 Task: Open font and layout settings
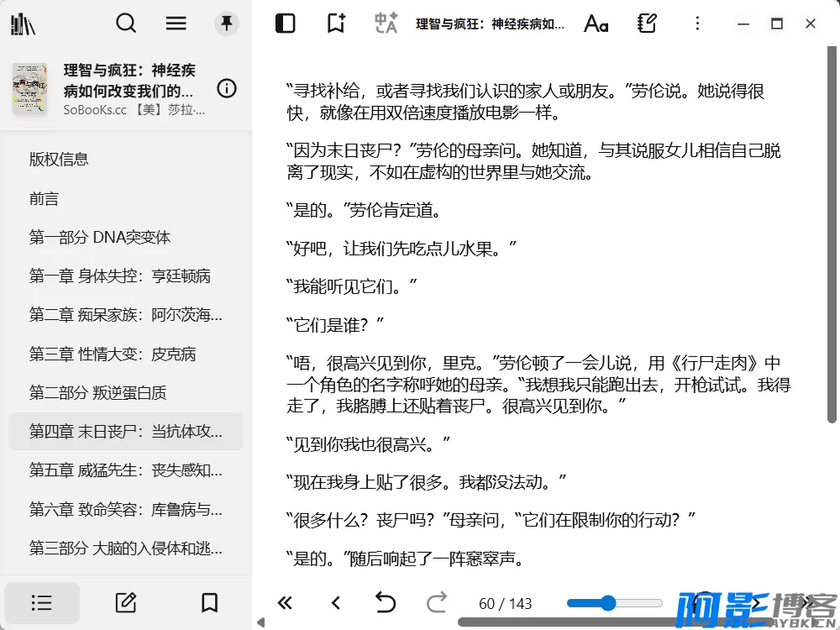point(596,24)
